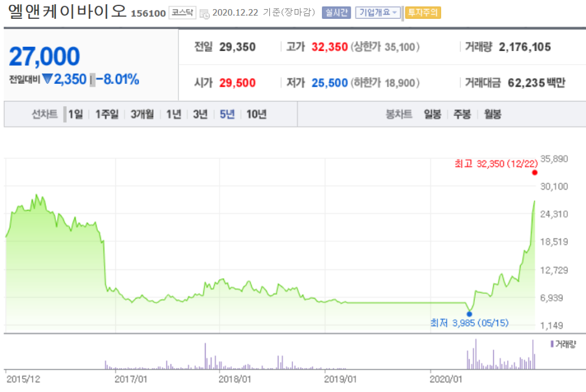Click the 실시간 real-time button
The height and width of the screenshot is (392, 586).
coord(336,13)
